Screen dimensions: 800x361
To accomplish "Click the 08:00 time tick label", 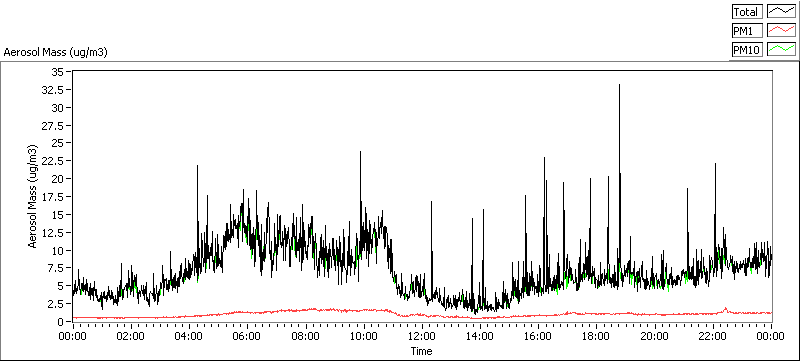I will (306, 336).
